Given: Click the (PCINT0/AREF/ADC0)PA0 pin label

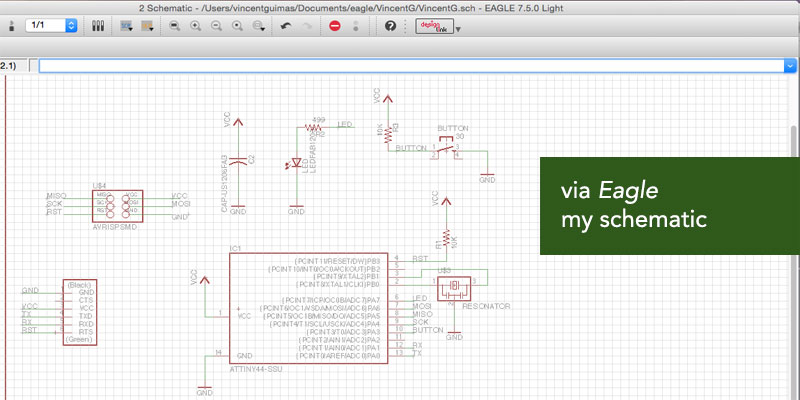Looking at the screenshot, I should (x=339, y=355).
